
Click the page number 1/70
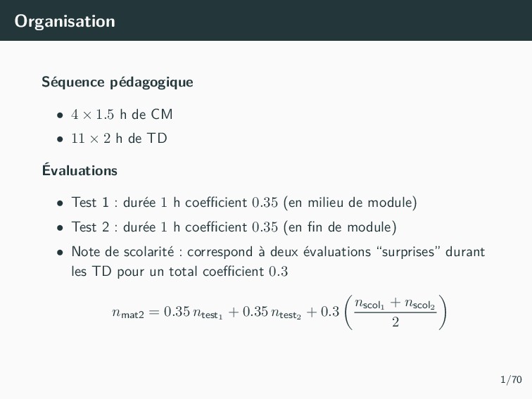click(x=512, y=379)
